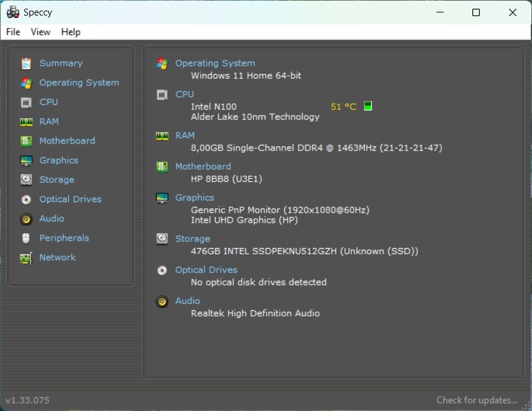Open the Help menu
The height and width of the screenshot is (411, 532).
pos(70,32)
